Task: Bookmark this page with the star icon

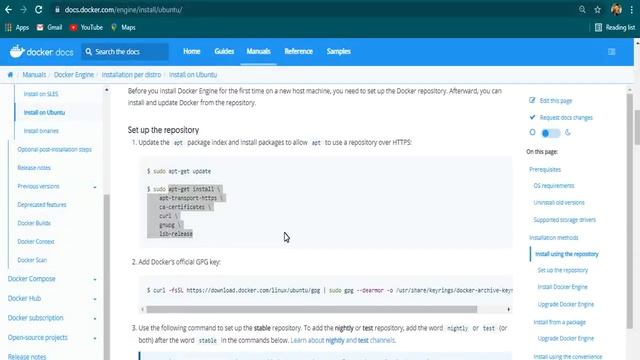Action: click(x=598, y=9)
